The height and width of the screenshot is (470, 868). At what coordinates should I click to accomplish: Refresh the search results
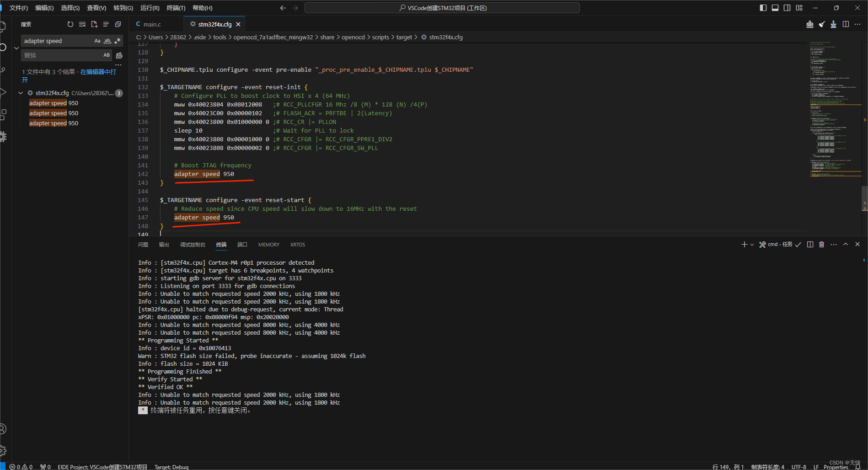click(70, 24)
